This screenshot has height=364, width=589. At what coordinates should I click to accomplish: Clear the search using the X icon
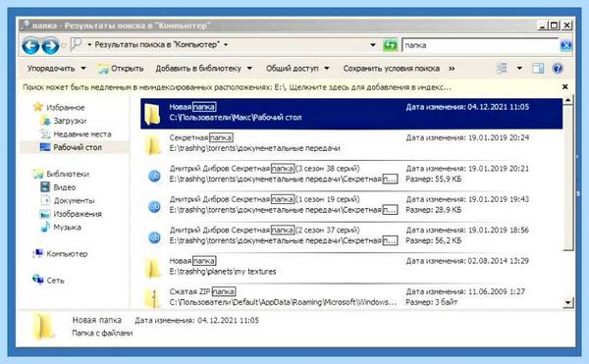pos(565,46)
